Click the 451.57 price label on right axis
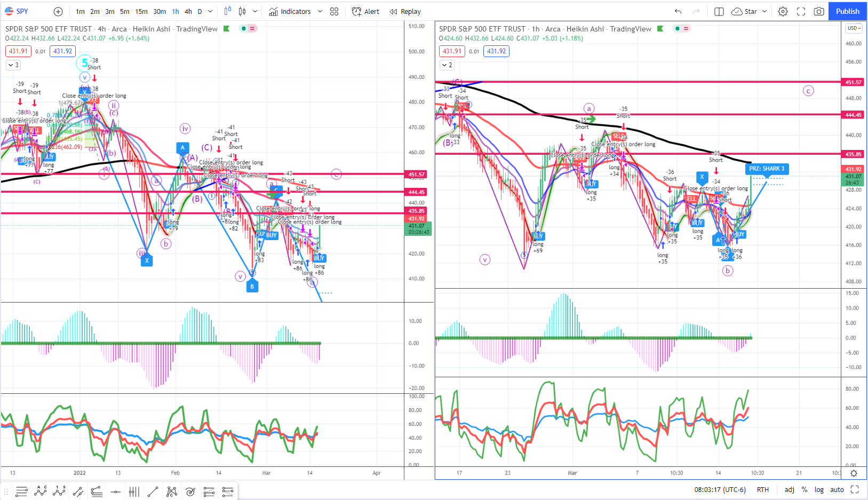868x500 pixels. pyautogui.click(x=854, y=82)
